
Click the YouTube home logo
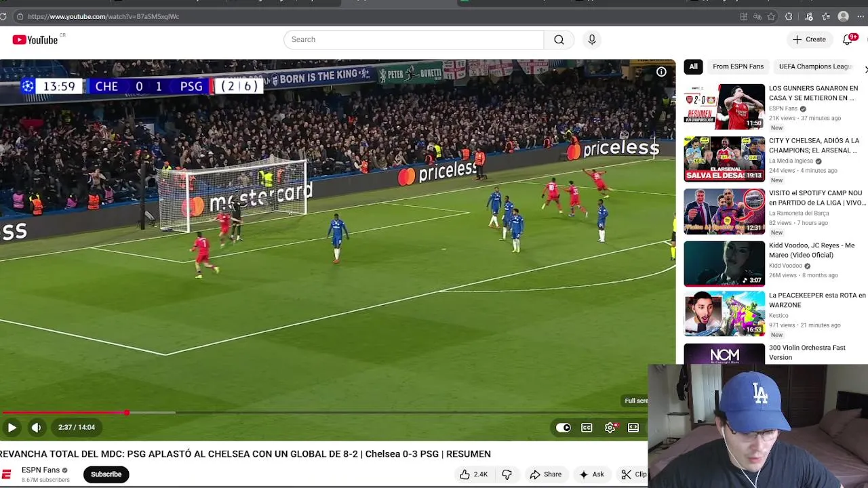[35, 40]
